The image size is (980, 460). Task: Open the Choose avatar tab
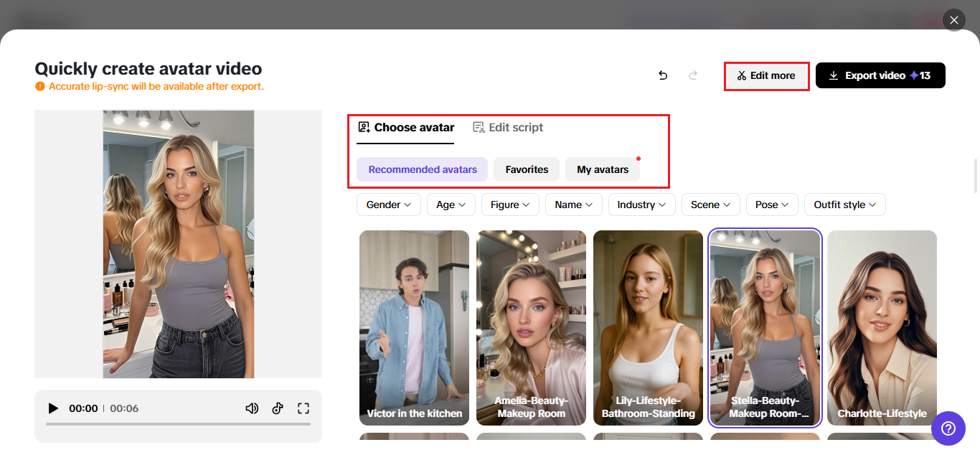(x=406, y=128)
